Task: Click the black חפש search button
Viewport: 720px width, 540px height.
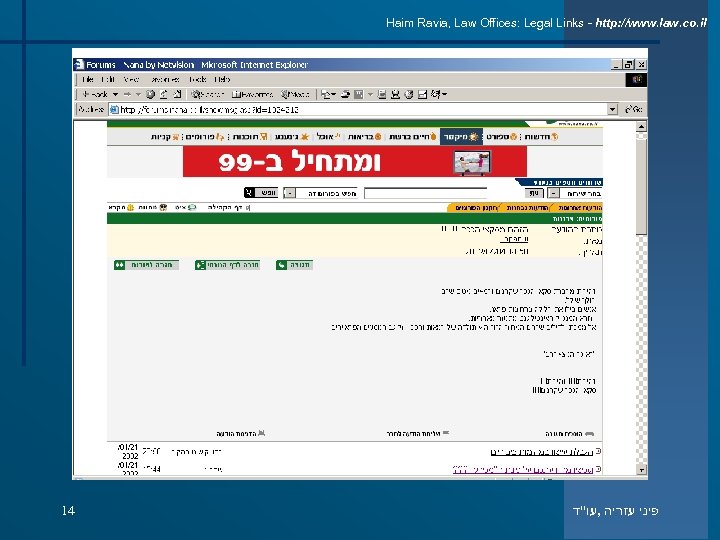Action: pyautogui.click(x=261, y=193)
